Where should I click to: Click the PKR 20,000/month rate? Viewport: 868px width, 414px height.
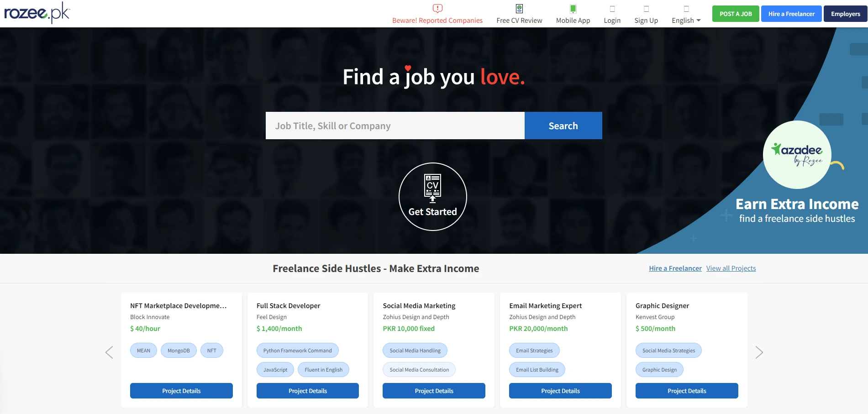tap(539, 329)
